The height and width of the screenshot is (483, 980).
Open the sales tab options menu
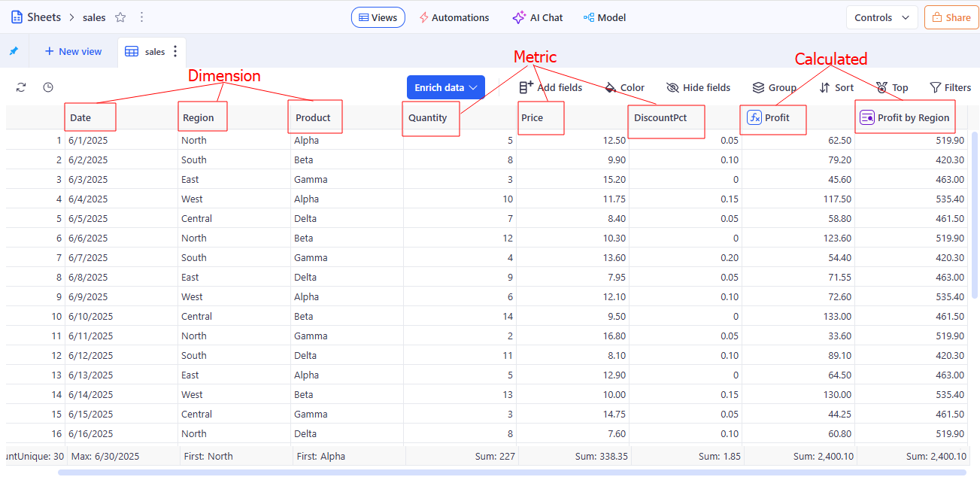[x=176, y=51]
